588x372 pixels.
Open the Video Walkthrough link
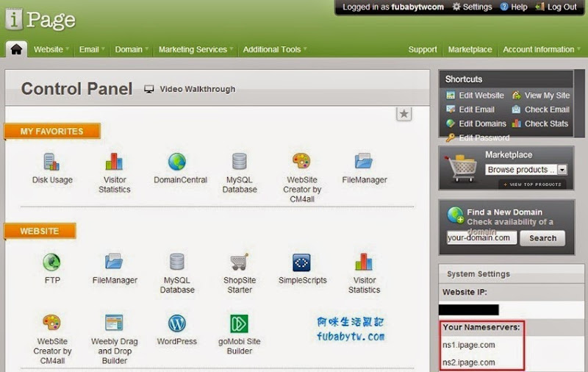click(198, 89)
